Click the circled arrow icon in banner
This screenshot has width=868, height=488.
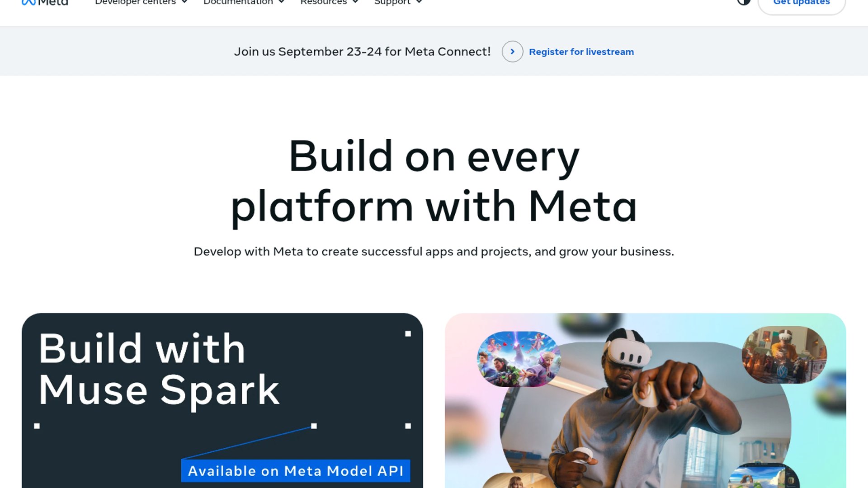click(x=512, y=52)
